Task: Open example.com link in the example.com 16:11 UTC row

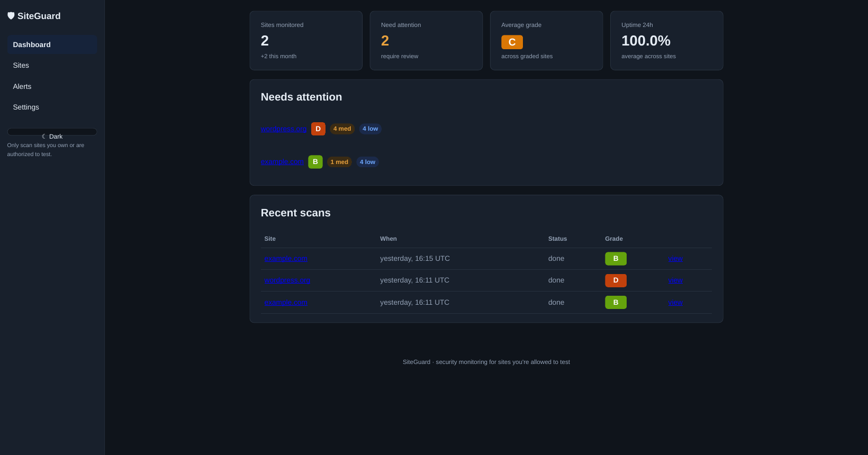Action: point(285,302)
